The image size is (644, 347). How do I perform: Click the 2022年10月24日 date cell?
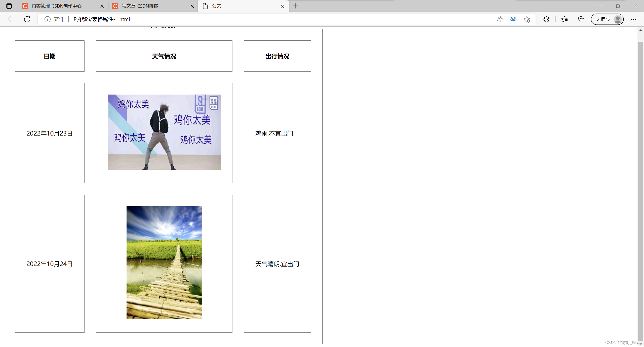(50, 264)
